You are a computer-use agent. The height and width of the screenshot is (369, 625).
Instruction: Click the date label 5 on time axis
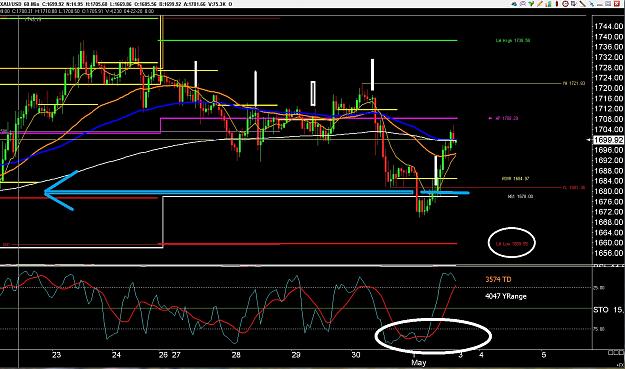click(x=544, y=355)
